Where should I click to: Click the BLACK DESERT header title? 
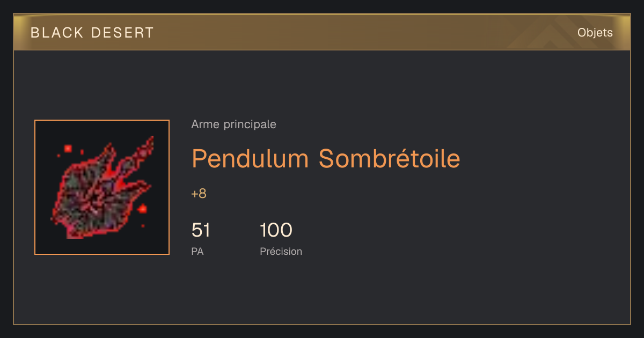pos(92,33)
